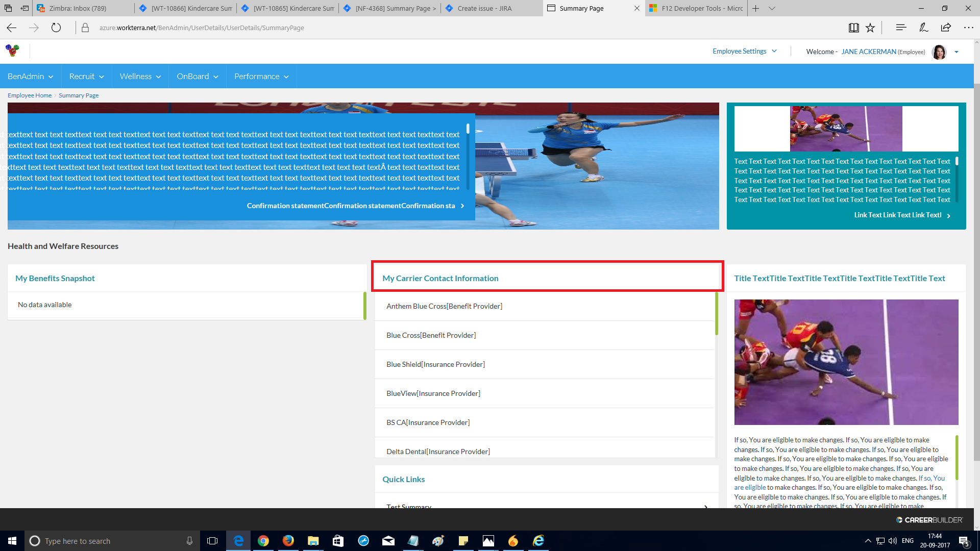Open the BenAdmin menu dropdown
This screenshot has width=980, height=551.
coord(30,76)
